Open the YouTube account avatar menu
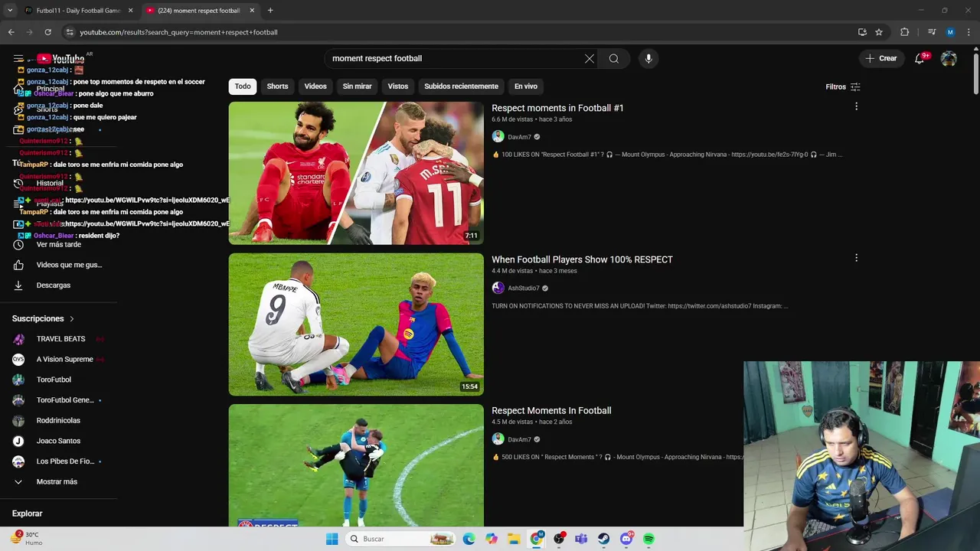 point(949,59)
